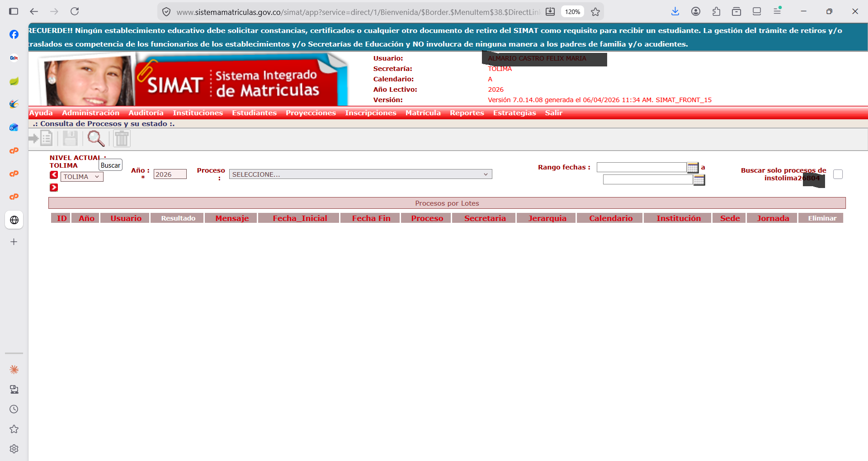
Task: Open the Reportes menu
Action: tap(467, 113)
